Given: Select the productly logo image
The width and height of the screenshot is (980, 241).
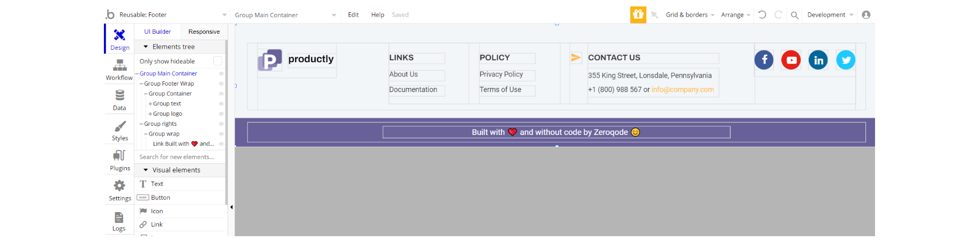Looking at the screenshot, I should pos(270,60).
